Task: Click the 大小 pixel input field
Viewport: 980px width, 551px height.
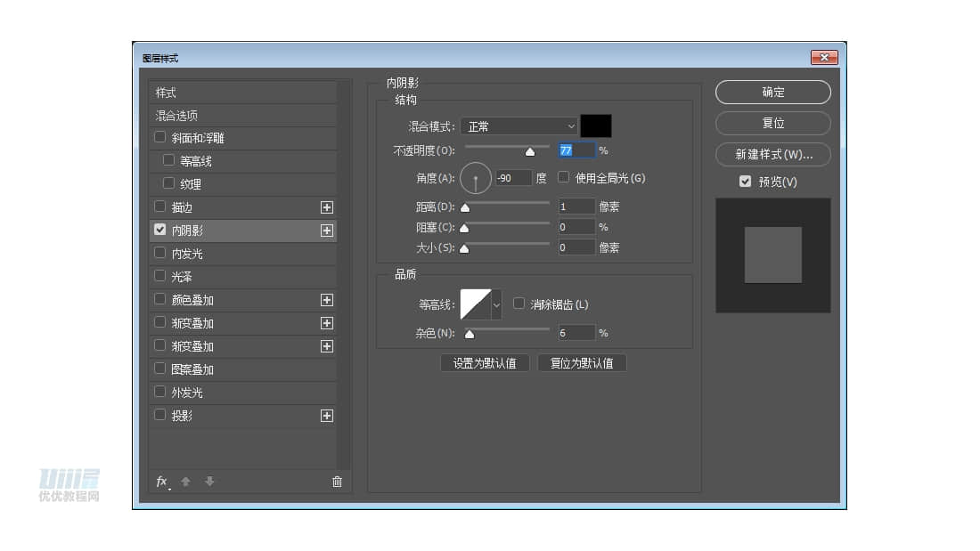Action: (576, 247)
